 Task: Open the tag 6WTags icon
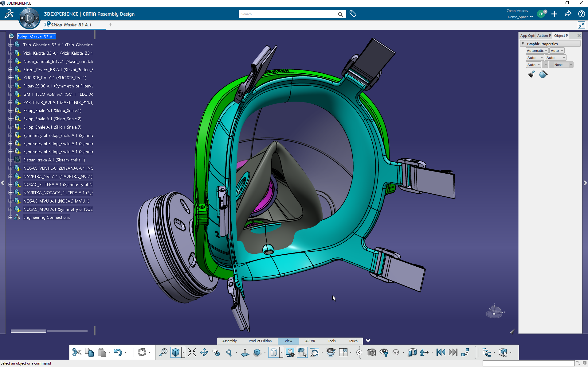[x=353, y=14]
